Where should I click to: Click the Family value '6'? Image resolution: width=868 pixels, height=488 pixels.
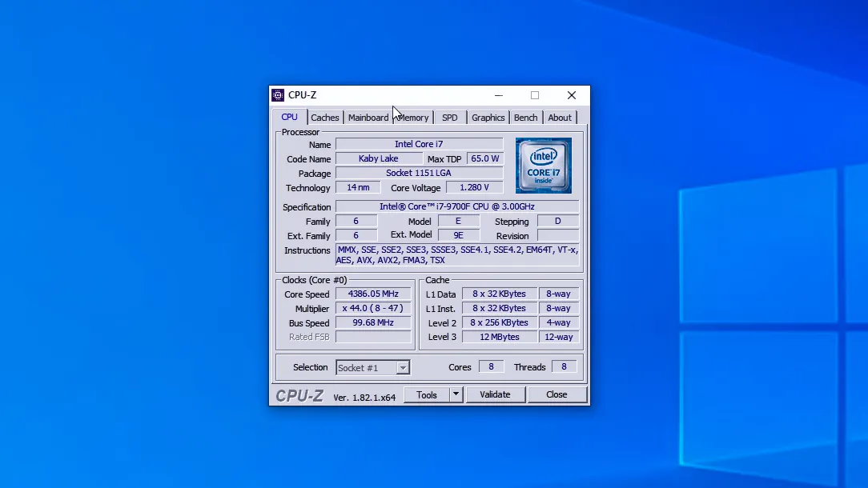pyautogui.click(x=356, y=221)
